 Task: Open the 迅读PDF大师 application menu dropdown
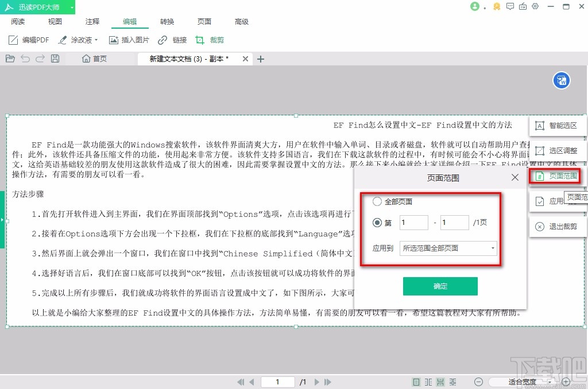pos(72,7)
